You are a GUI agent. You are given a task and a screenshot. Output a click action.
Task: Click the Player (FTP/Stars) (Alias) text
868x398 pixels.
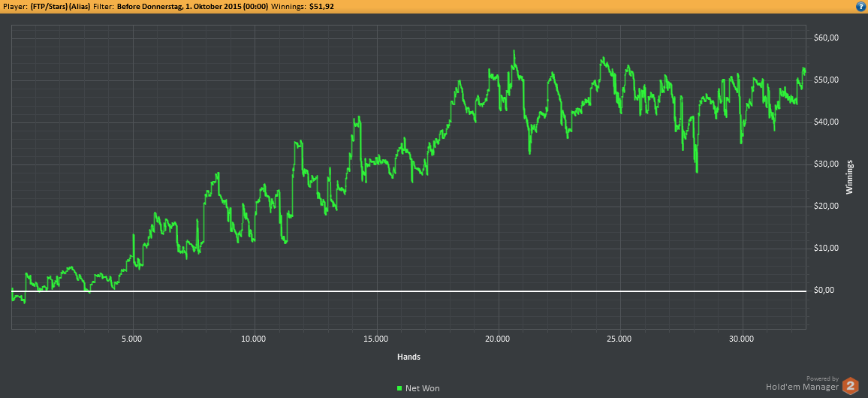tap(47, 6)
